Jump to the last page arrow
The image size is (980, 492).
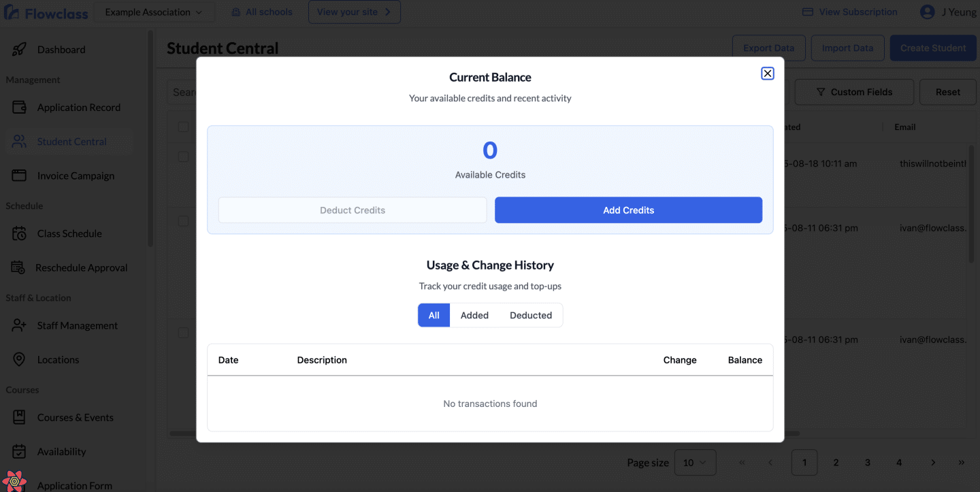[962, 463]
